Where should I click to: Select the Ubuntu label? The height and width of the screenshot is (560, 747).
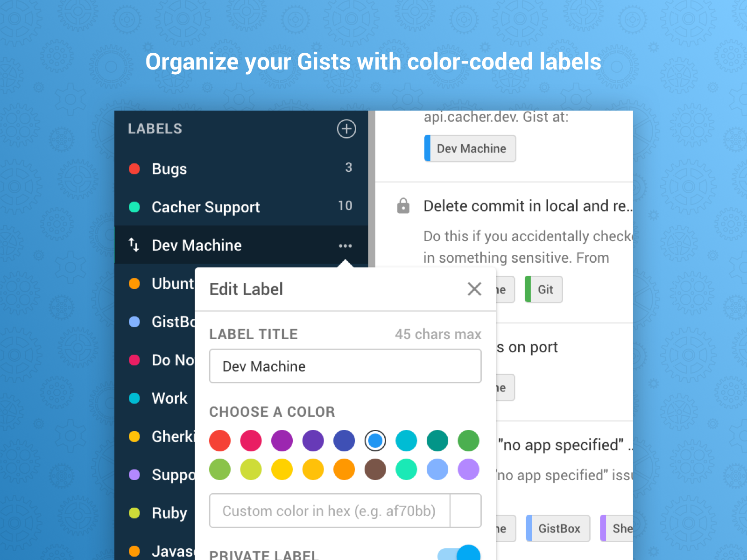(155, 283)
